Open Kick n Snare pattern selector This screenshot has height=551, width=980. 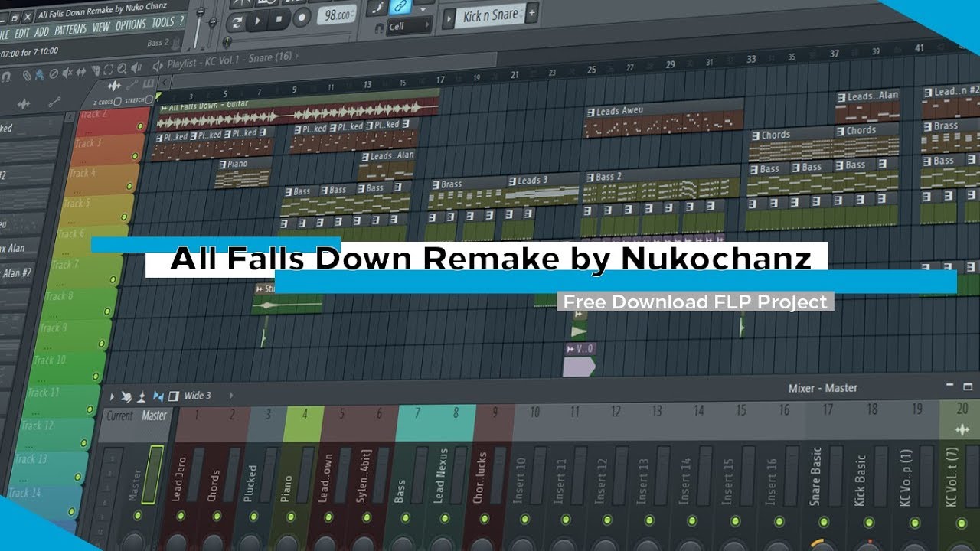point(490,16)
